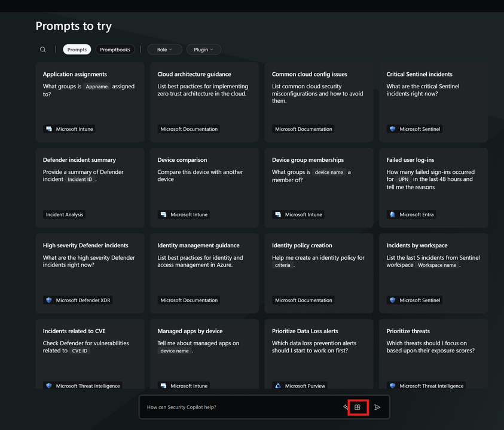The image size is (504, 430).
Task: Choose the Cloud architecture guidance card
Action: pyautogui.click(x=204, y=102)
